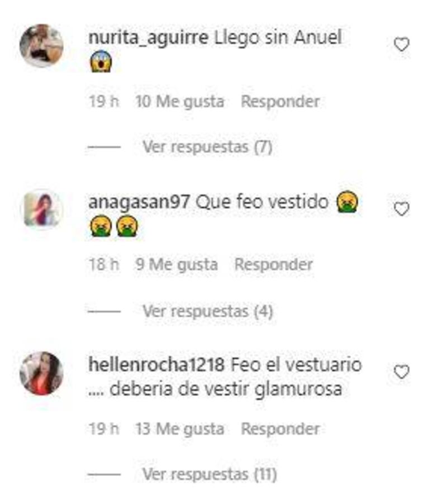View the 9 Me gusta likes list
This screenshot has width=447, height=504.
point(177,265)
